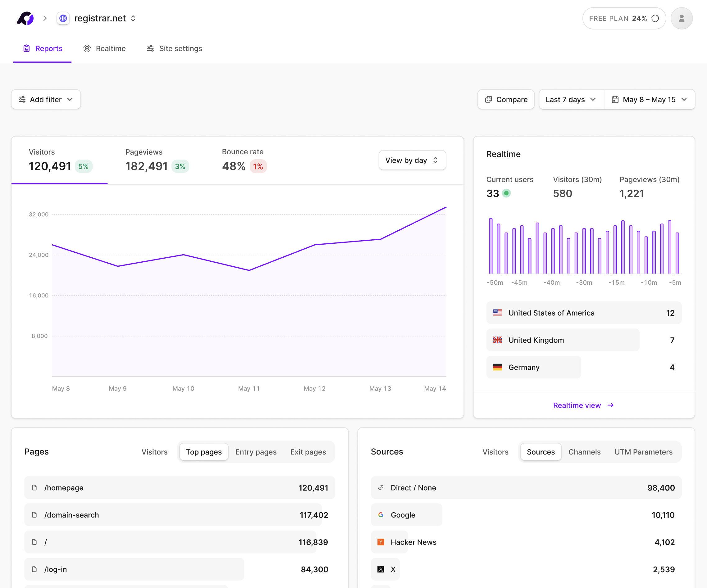Screen dimensions: 707x588
Task: Open the View by day selector
Action: (412, 160)
